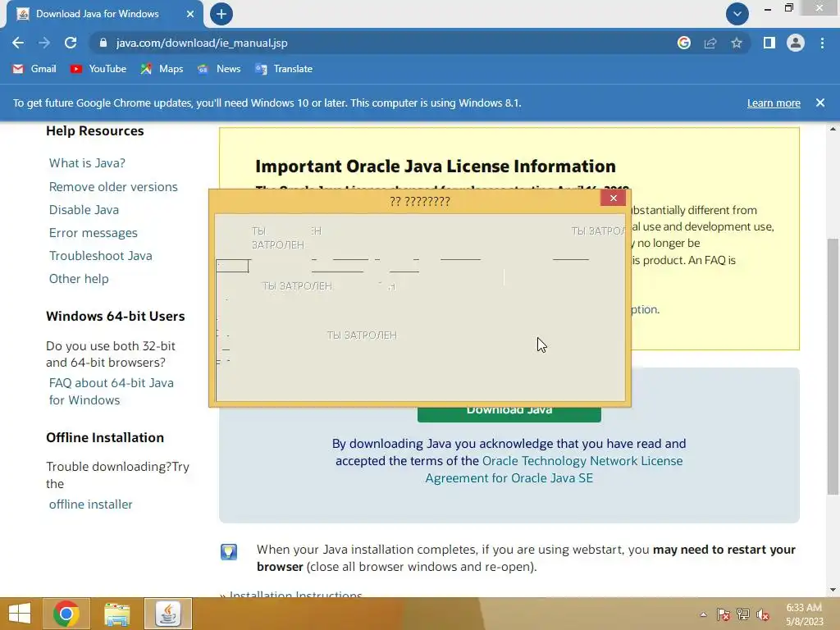Click the scrollbar up arrow

point(833,129)
